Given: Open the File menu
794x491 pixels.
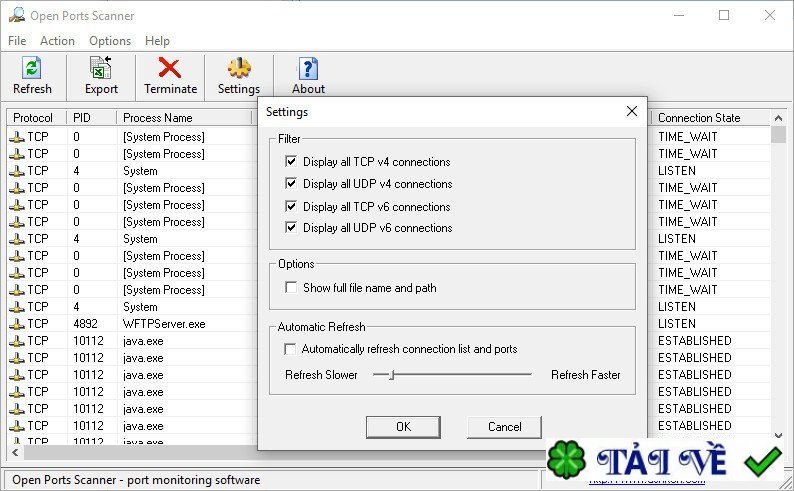Looking at the screenshot, I should (x=17, y=40).
